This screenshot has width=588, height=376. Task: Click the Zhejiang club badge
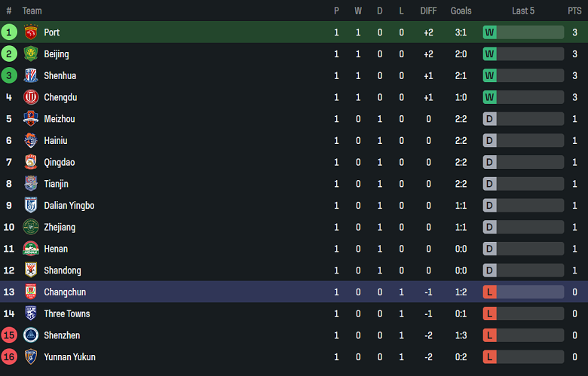[x=30, y=227]
